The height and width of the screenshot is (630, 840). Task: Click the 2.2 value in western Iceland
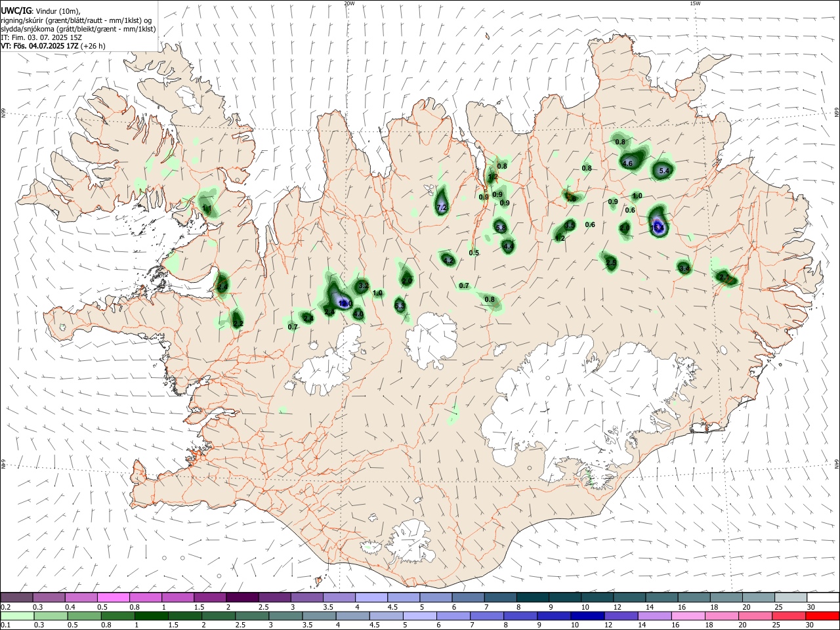[x=238, y=324]
